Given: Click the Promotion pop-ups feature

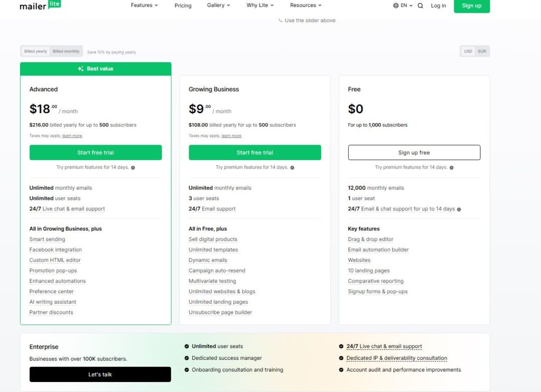Looking at the screenshot, I should [x=53, y=270].
